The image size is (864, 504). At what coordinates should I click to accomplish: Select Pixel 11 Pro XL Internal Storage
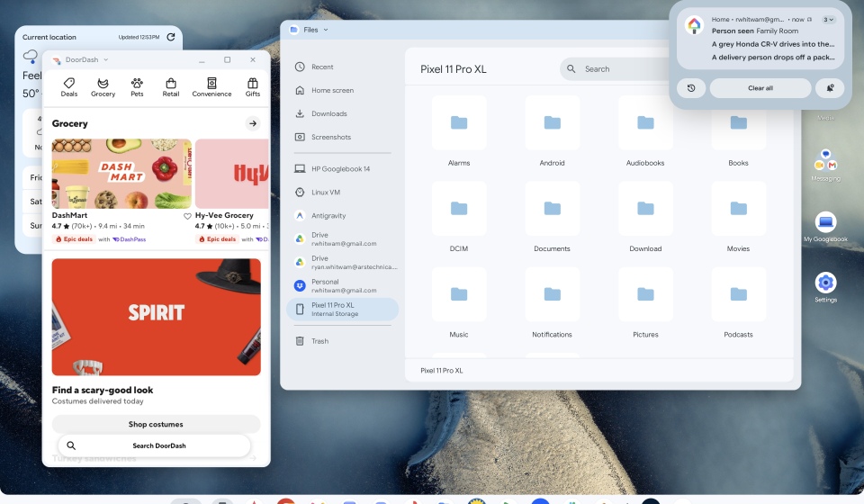coord(342,309)
